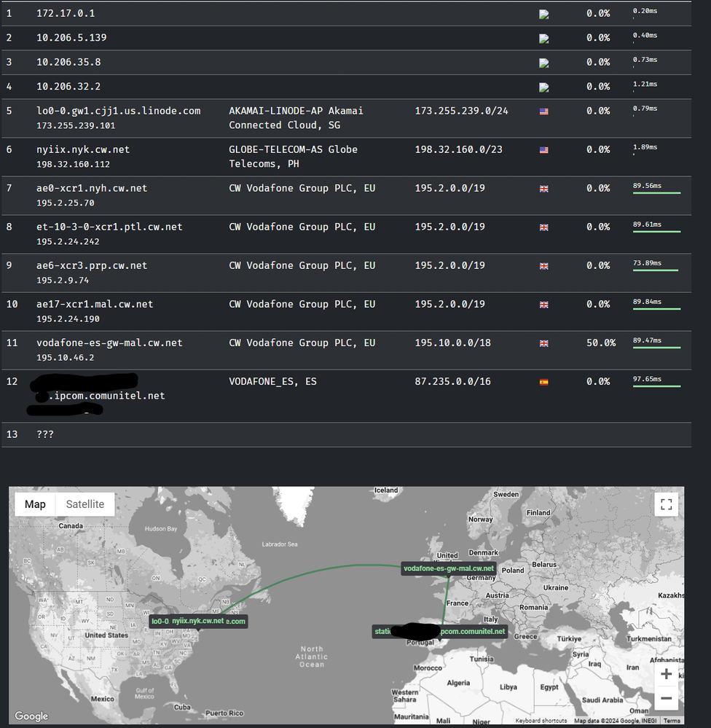Click the 195.10.0.0/18 prefix in hop 11
The width and height of the screenshot is (711, 728).
point(452,343)
